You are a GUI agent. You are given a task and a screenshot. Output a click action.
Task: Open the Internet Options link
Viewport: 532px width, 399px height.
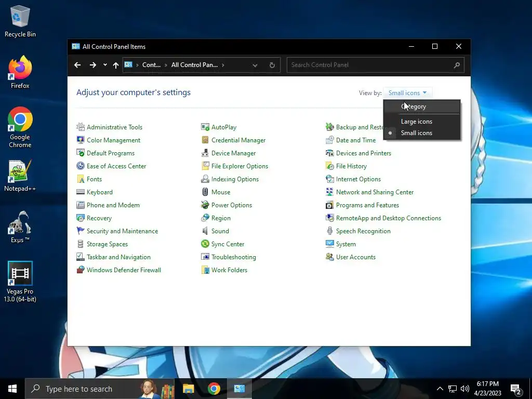click(358, 179)
